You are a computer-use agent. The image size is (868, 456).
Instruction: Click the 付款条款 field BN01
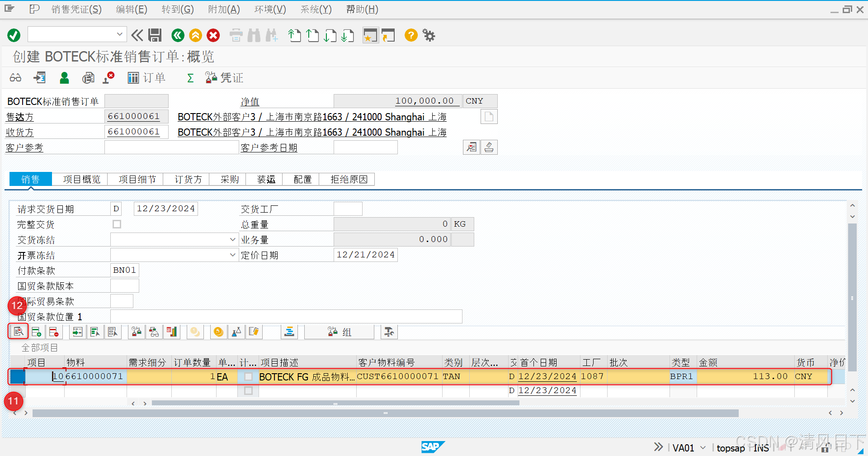point(125,270)
